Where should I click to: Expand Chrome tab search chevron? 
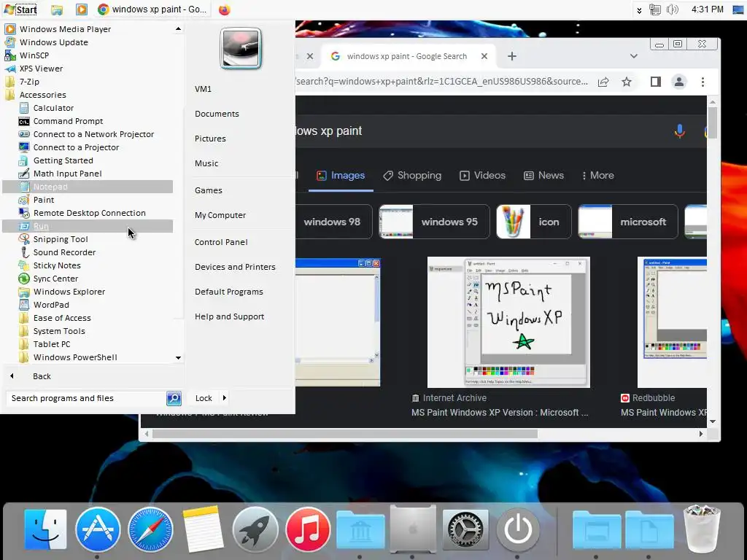click(x=634, y=56)
